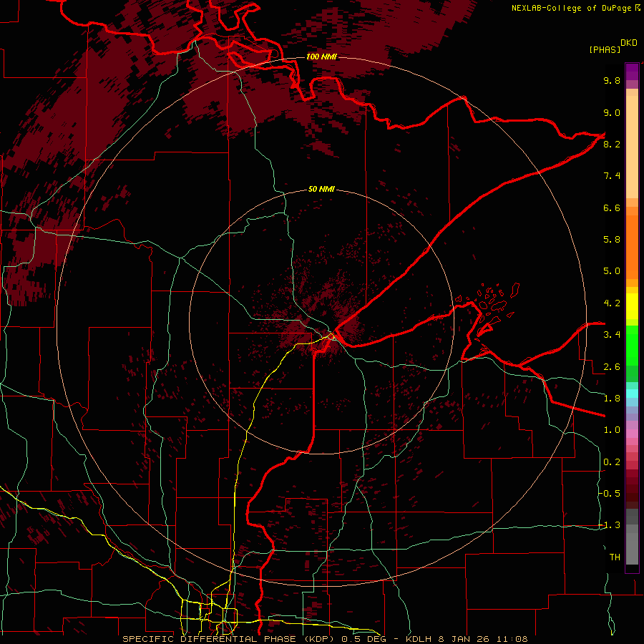This screenshot has width=644, height=644.
Task: Click the 9.8 value on the color scale
Action: click(x=612, y=80)
